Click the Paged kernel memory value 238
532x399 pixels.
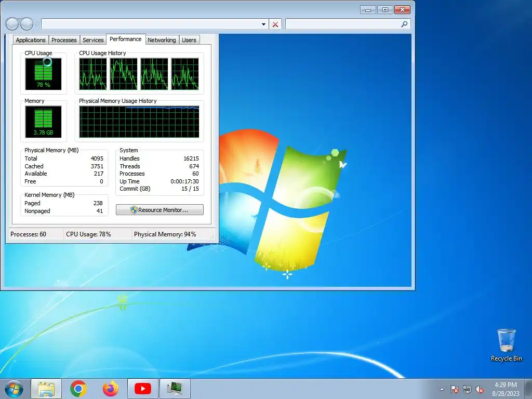pyautogui.click(x=98, y=203)
